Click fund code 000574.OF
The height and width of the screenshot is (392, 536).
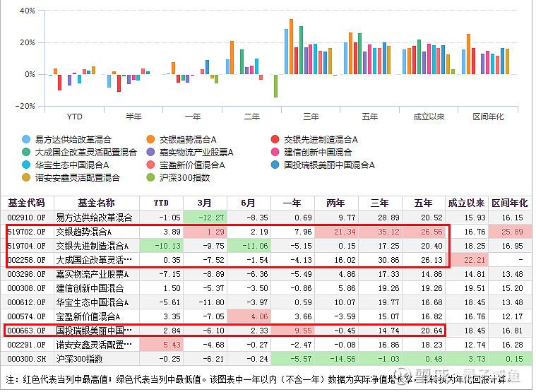point(27,316)
